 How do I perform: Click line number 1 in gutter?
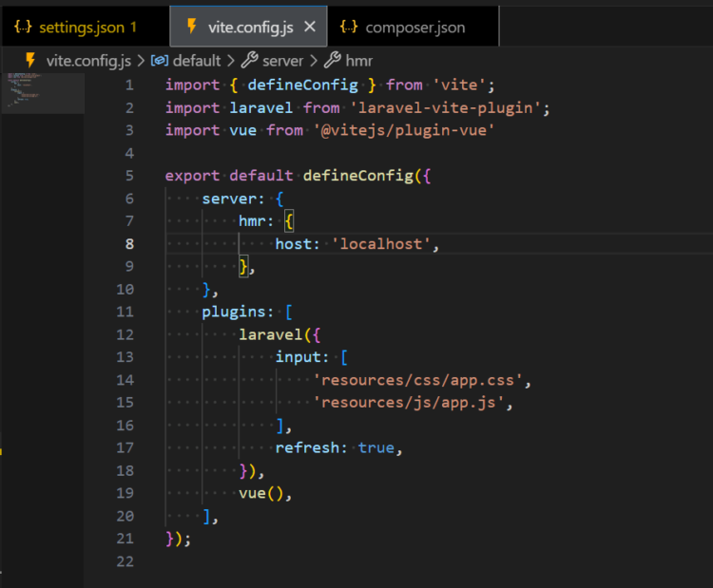[x=129, y=85]
